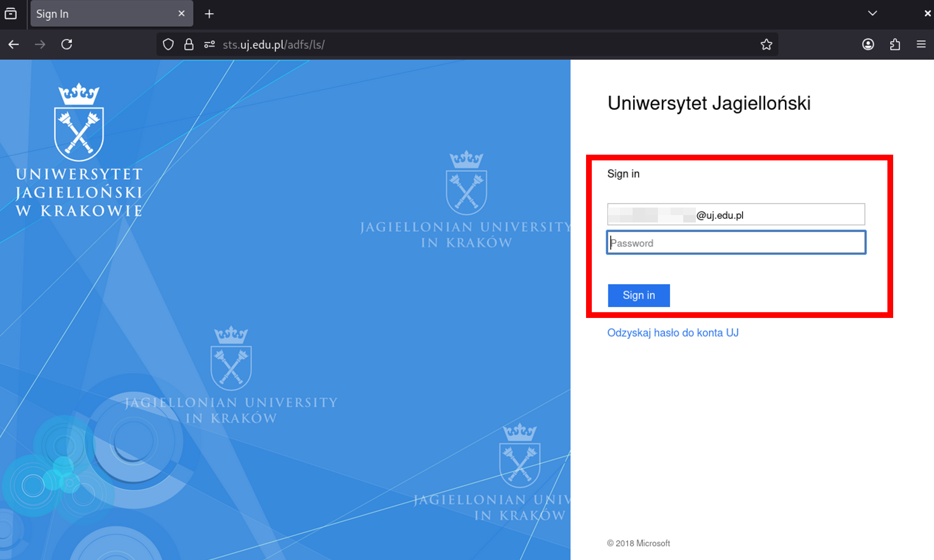Open the tracking protection shield
The image size is (934, 560).
point(168,44)
